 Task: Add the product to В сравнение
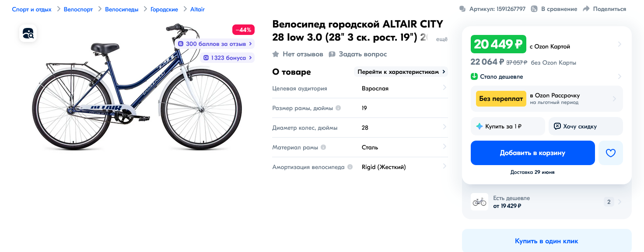554,9
